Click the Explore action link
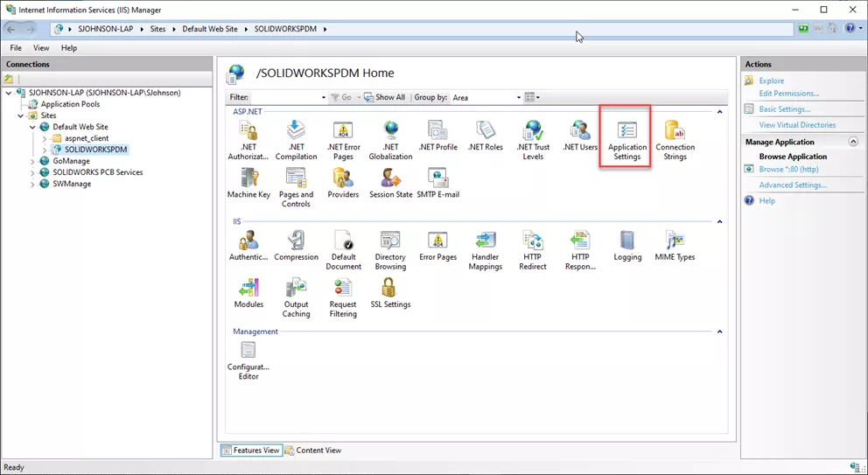The width and height of the screenshot is (868, 475). coord(771,80)
